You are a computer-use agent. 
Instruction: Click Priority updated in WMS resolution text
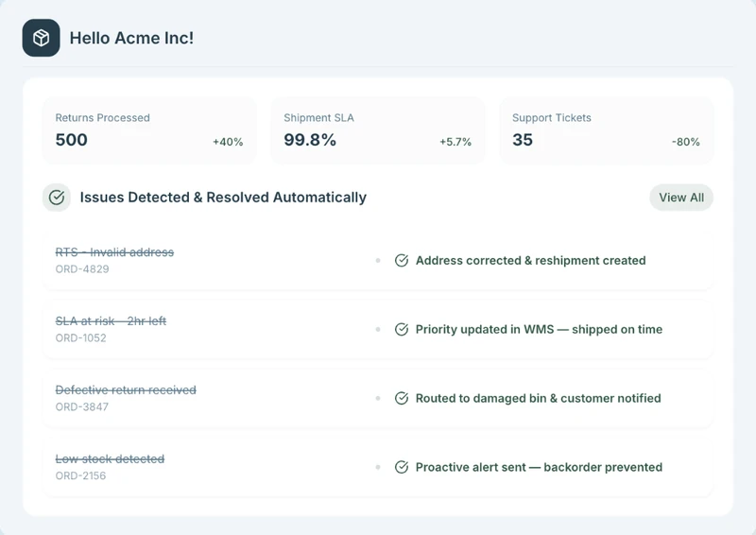point(539,330)
